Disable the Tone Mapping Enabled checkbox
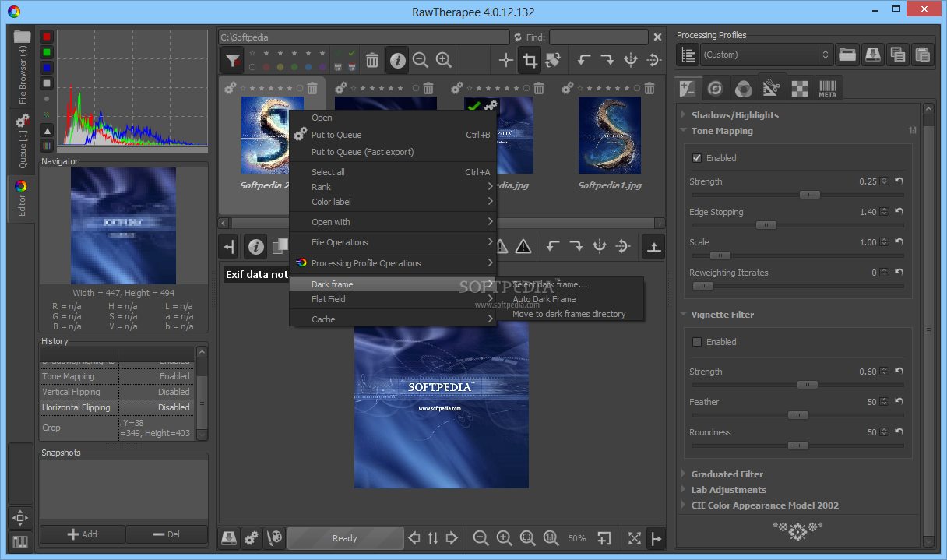 697,158
